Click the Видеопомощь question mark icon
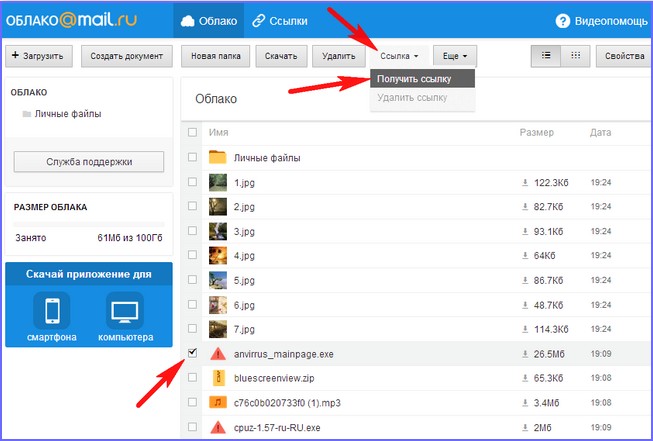This screenshot has height=441, width=653. point(562,21)
